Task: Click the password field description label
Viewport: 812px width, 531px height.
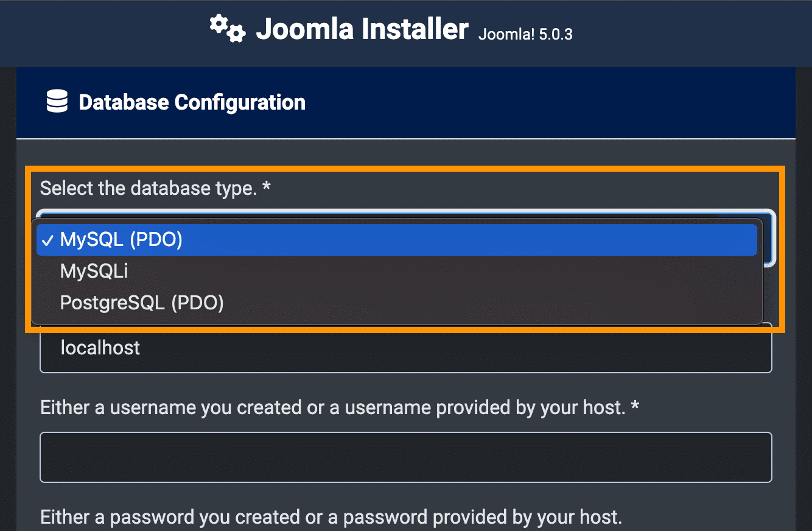Action: click(x=331, y=518)
